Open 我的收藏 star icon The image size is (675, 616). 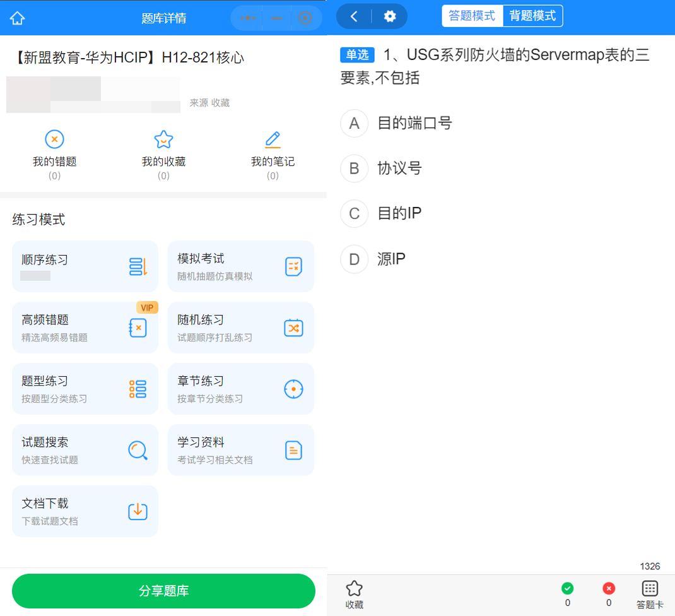pos(163,139)
